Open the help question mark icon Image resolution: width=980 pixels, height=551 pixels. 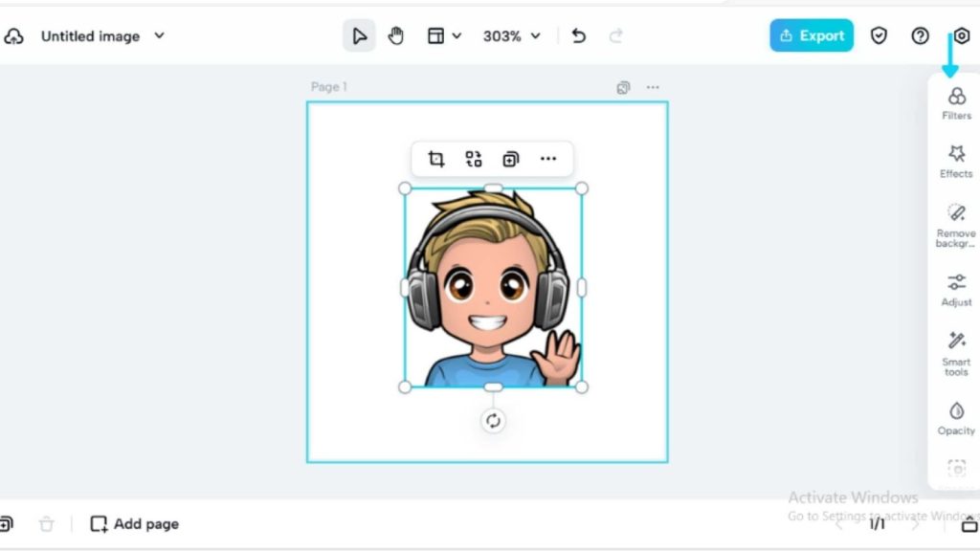(920, 36)
